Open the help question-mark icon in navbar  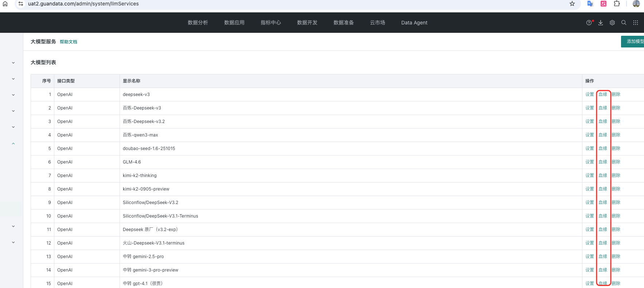click(x=589, y=23)
